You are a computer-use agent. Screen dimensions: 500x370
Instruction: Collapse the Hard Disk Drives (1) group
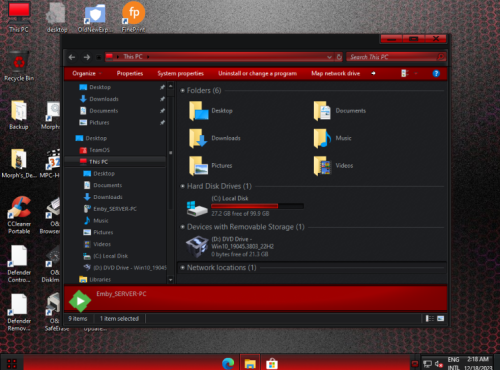(183, 186)
